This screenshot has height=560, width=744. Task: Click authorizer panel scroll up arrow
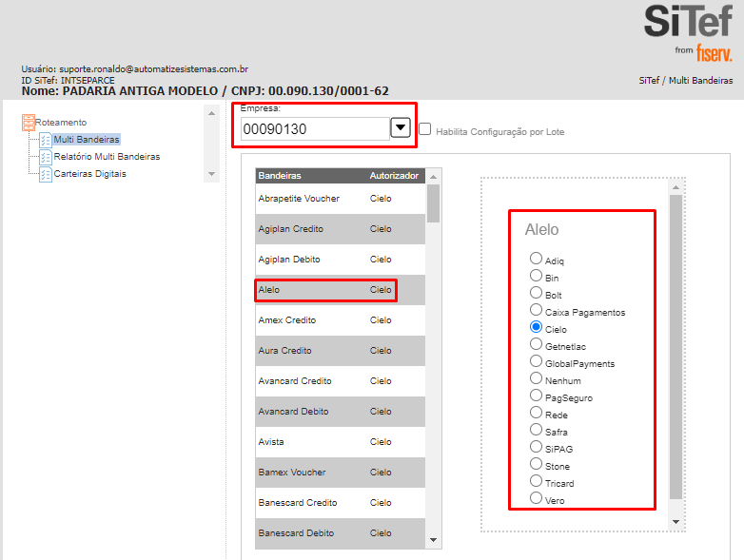click(x=675, y=187)
